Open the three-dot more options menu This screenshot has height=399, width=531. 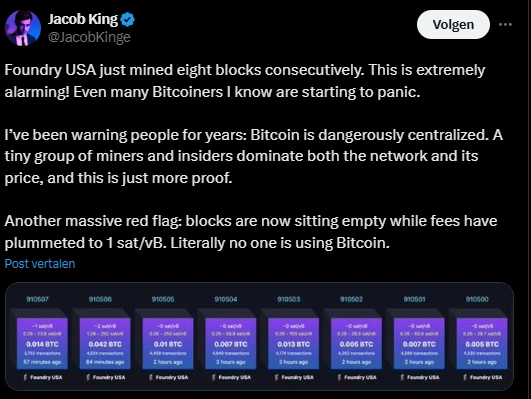pyautogui.click(x=505, y=24)
